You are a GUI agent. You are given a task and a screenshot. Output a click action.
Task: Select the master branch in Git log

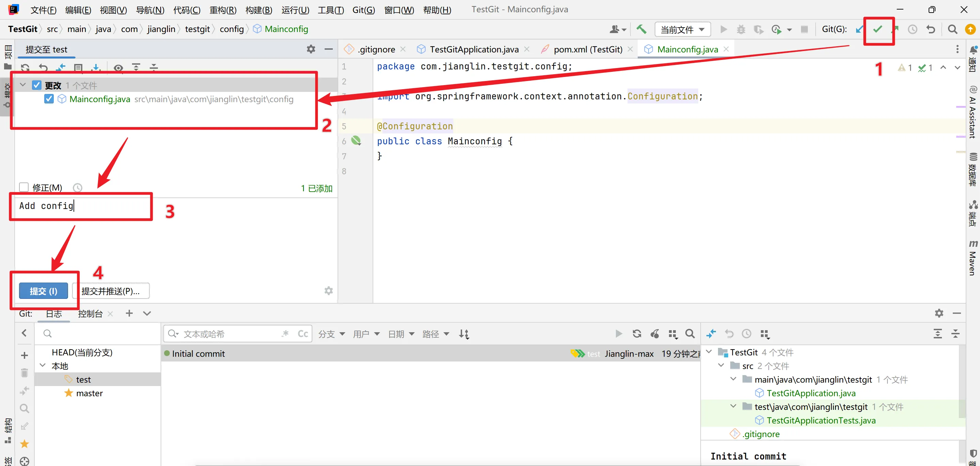(x=89, y=393)
